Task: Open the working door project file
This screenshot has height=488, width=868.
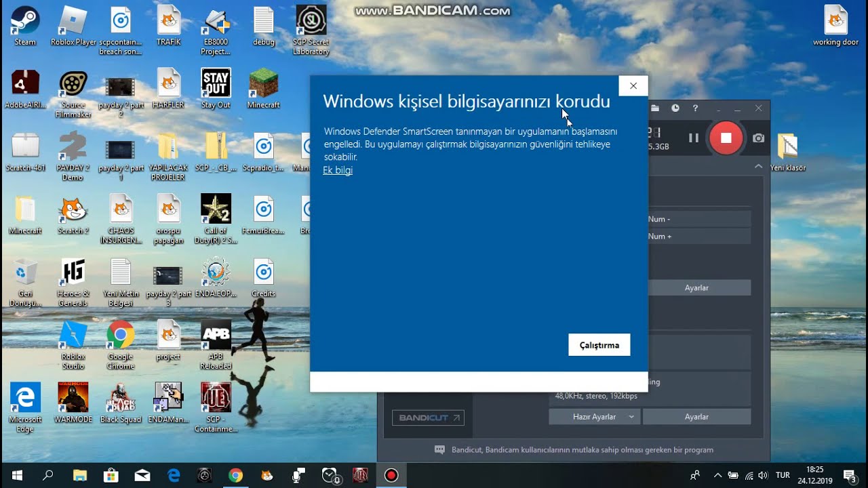Action: 835,27
